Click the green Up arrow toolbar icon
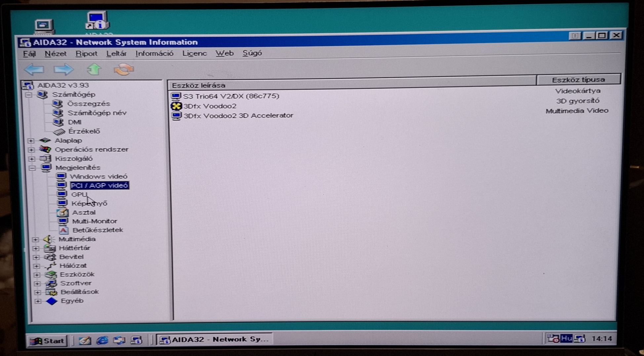The height and width of the screenshot is (356, 644). tap(94, 69)
